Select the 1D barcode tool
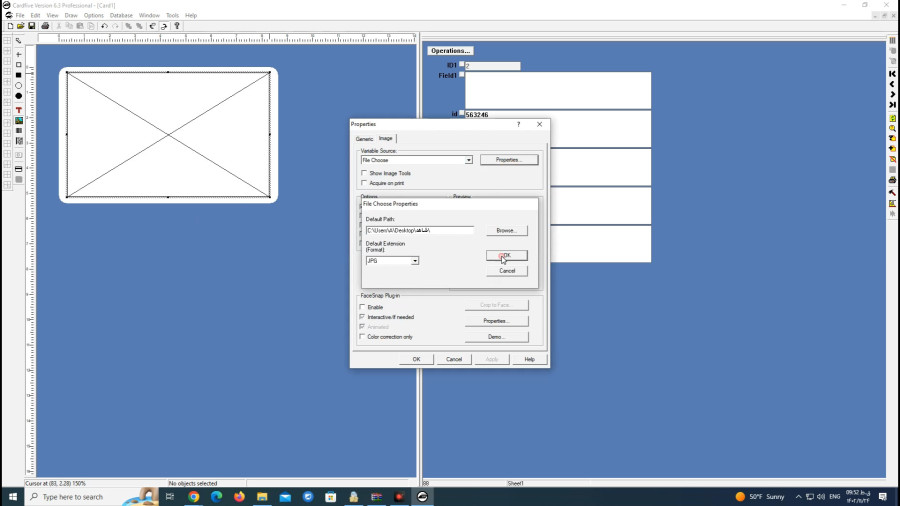The width and height of the screenshot is (900, 506). click(x=18, y=131)
